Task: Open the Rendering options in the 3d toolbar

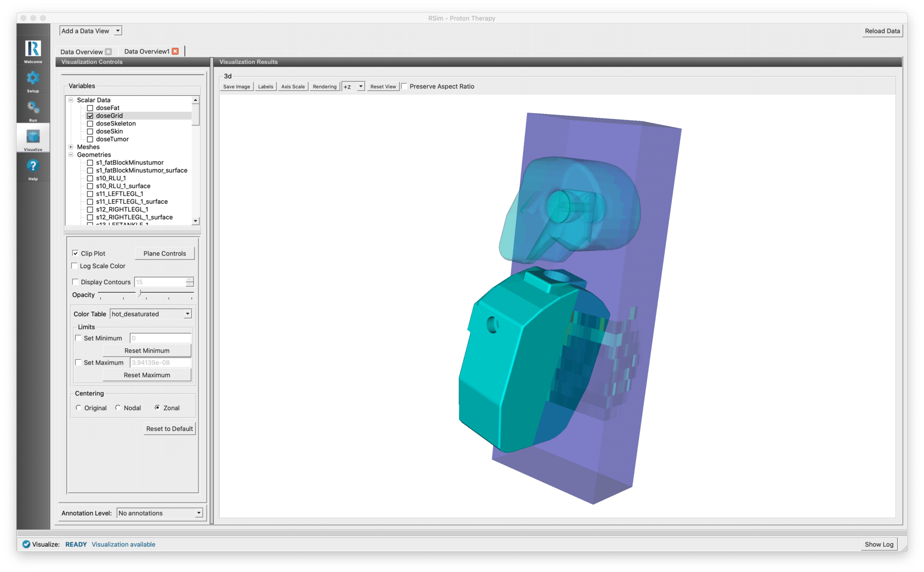Action: coord(324,86)
